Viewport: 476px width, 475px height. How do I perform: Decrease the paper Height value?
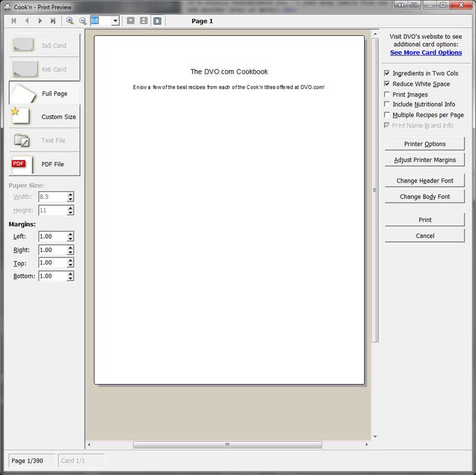click(70, 213)
